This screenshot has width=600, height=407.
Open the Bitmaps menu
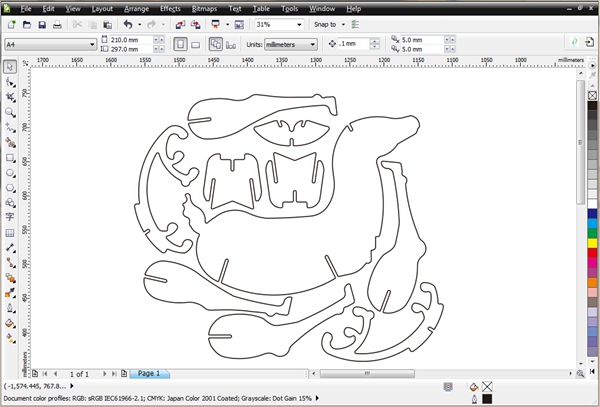click(x=204, y=8)
